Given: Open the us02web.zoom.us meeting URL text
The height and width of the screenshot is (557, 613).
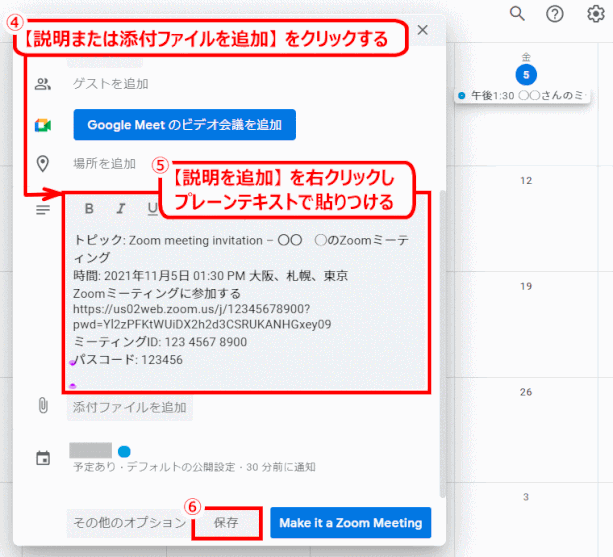Looking at the screenshot, I should click(202, 317).
